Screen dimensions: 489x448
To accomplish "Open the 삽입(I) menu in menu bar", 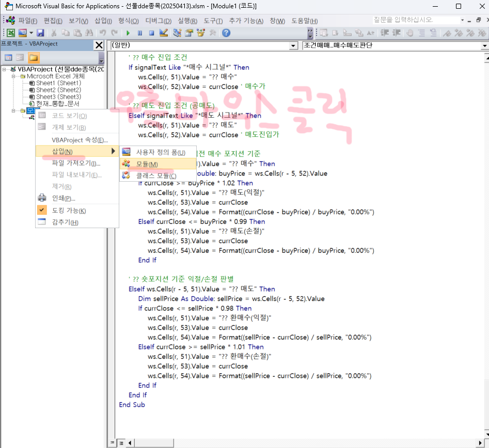I will pos(103,21).
